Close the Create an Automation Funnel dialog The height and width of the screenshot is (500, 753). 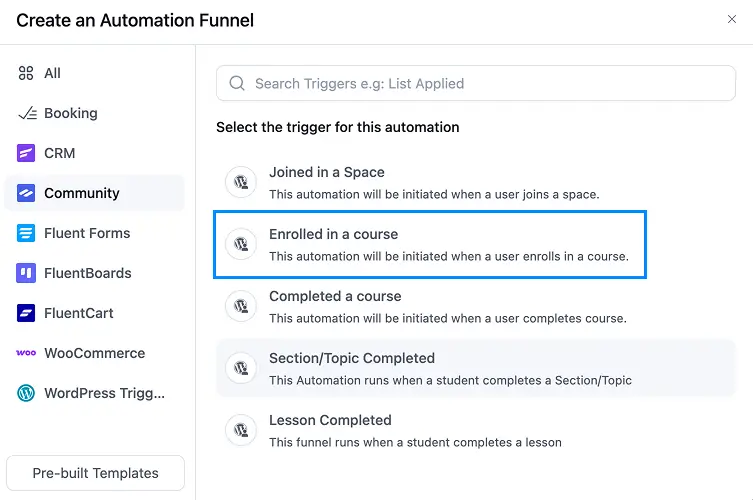(x=731, y=19)
